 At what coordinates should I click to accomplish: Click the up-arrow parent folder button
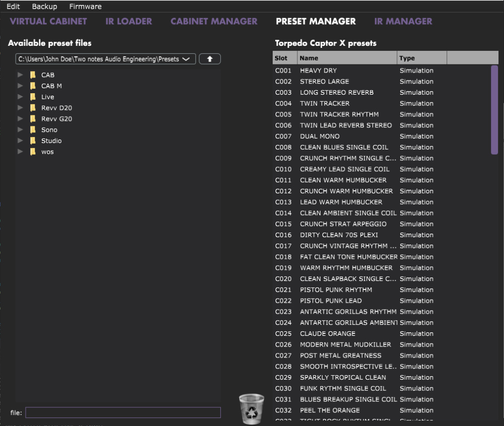point(210,59)
